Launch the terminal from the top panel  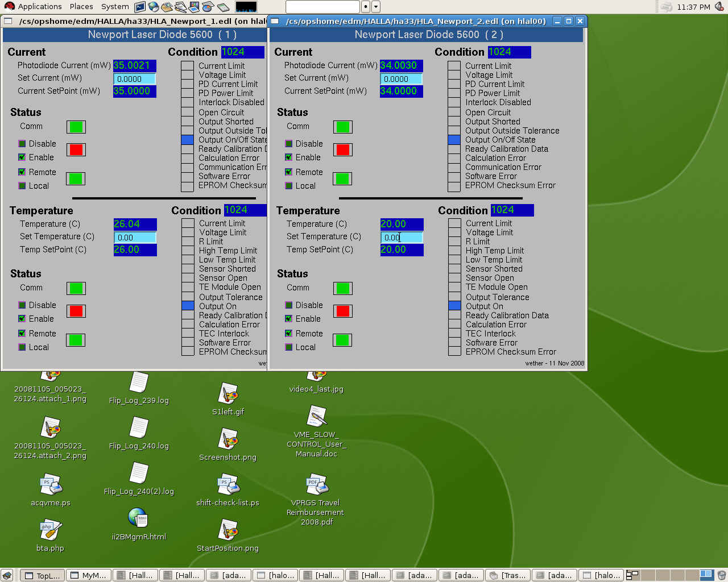coord(140,7)
